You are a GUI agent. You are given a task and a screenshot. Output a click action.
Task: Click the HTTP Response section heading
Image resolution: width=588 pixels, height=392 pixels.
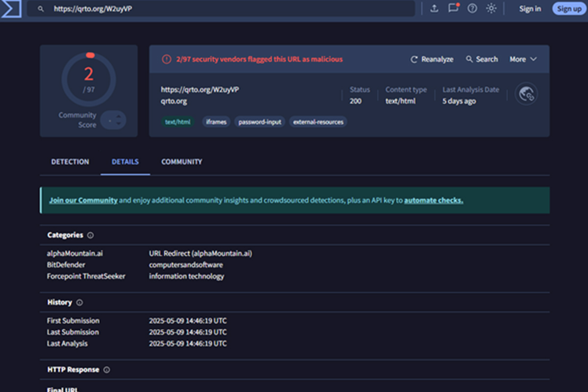(x=73, y=370)
